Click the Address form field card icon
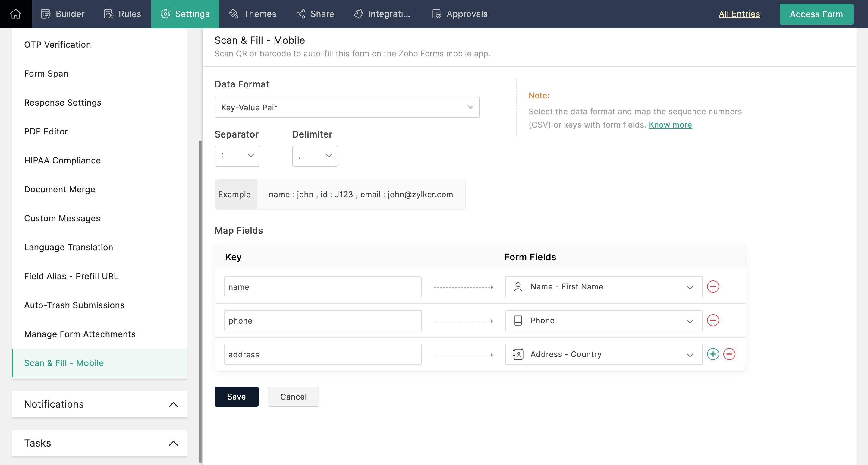This screenshot has width=868, height=465. point(517,354)
